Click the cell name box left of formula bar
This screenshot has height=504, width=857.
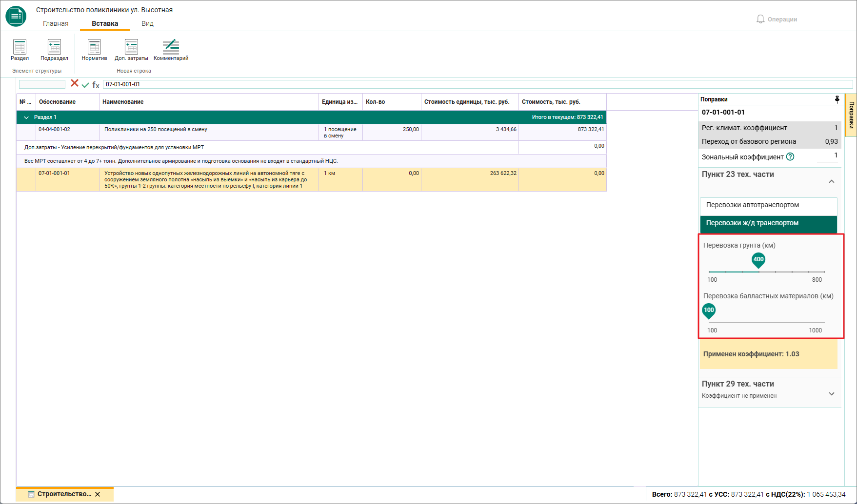[x=42, y=84]
